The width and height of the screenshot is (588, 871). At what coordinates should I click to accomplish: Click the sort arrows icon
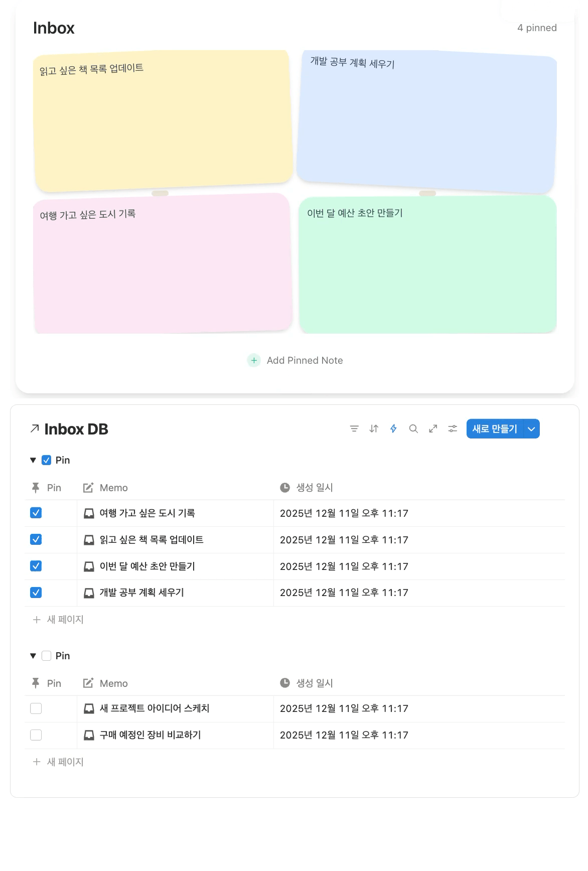point(374,428)
